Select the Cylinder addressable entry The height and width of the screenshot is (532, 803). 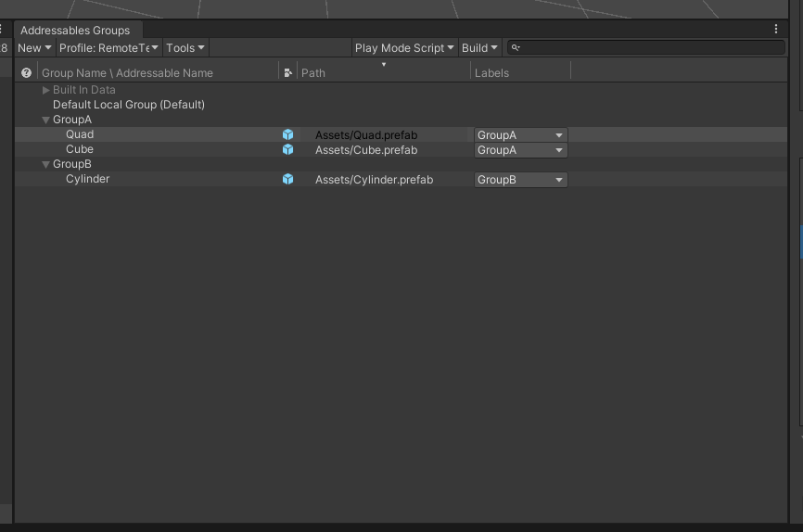coord(401,179)
